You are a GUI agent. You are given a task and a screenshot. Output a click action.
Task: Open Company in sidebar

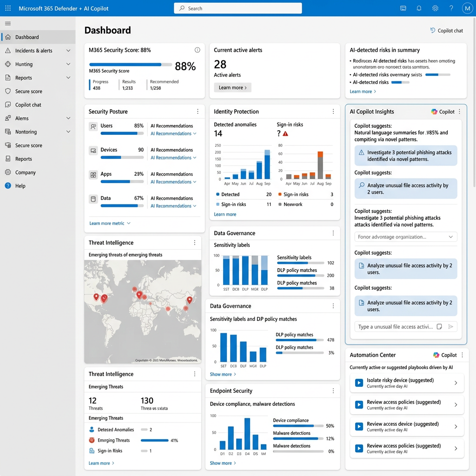point(38,172)
